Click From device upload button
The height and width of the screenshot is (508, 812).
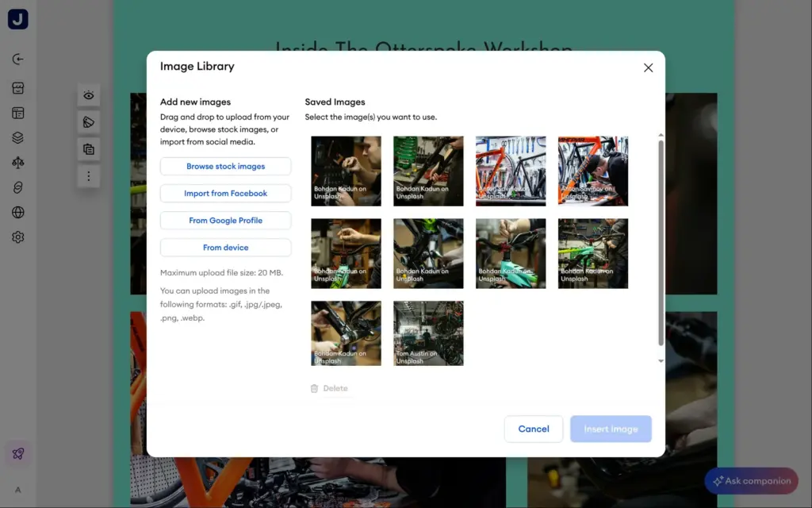(225, 248)
